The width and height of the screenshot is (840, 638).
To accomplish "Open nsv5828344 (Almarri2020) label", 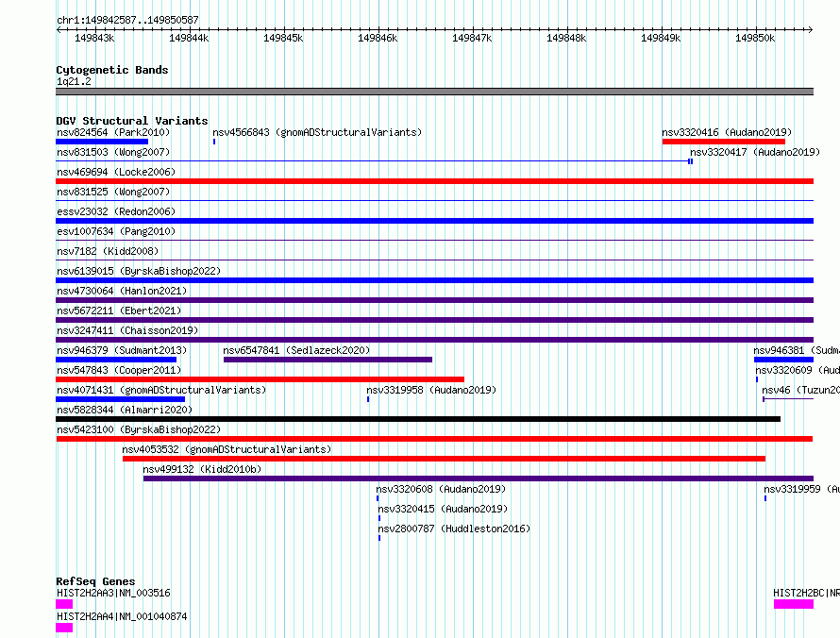I will pos(125,410).
